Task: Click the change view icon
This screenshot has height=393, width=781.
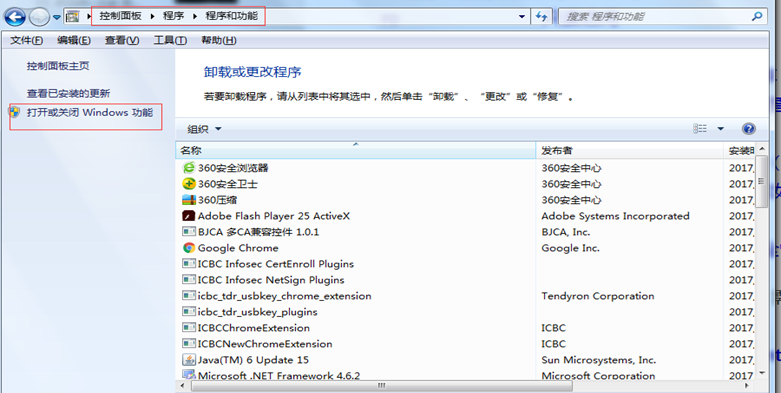Action: click(700, 129)
